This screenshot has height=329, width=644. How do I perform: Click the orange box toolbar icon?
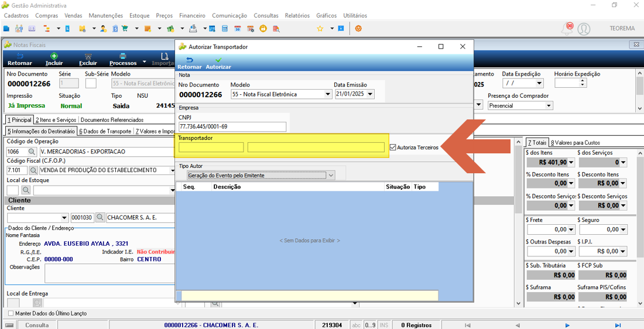coord(148,29)
